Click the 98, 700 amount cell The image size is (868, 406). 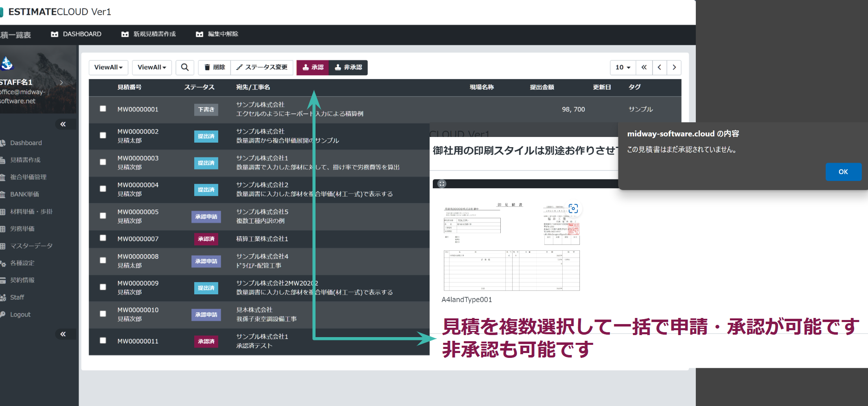tap(573, 109)
